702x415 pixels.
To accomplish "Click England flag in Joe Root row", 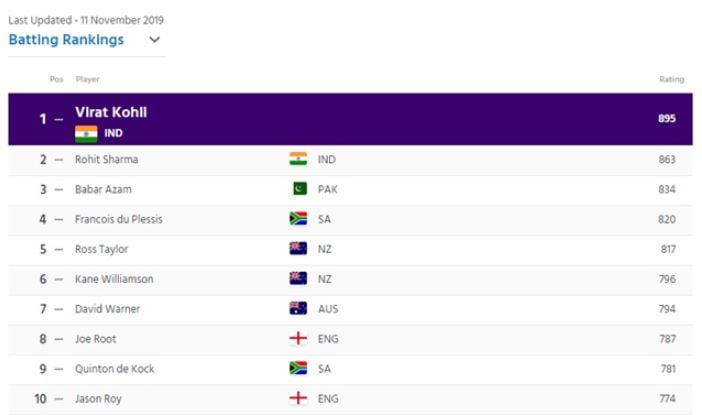I will 298,339.
